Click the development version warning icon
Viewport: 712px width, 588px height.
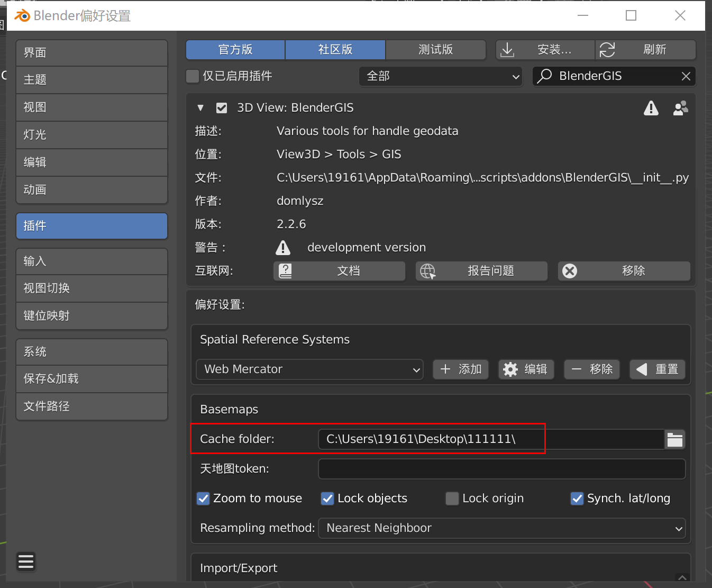point(283,247)
